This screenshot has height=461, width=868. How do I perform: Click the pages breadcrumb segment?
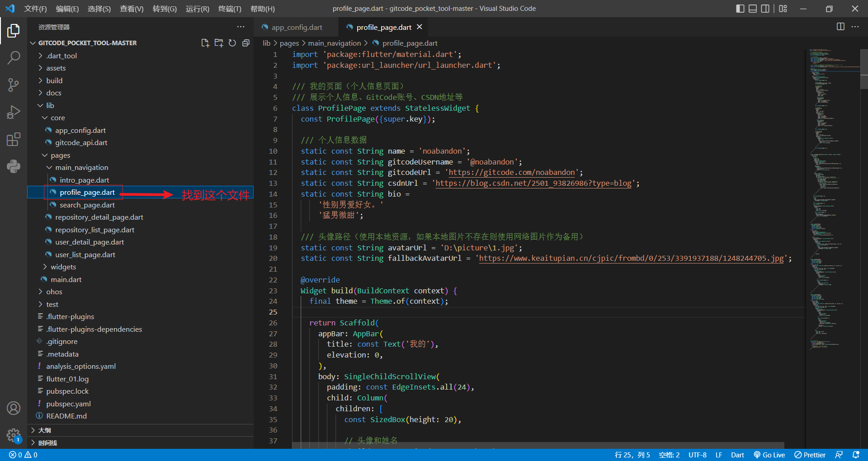point(289,43)
